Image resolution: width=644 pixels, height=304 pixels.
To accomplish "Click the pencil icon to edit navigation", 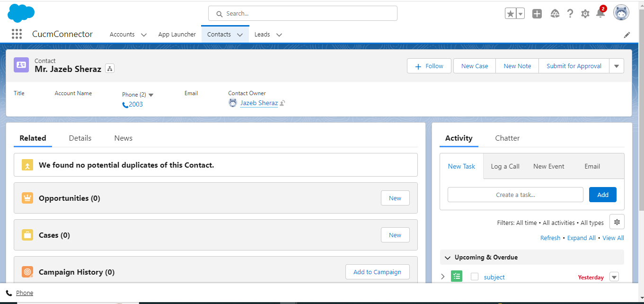I will (627, 35).
